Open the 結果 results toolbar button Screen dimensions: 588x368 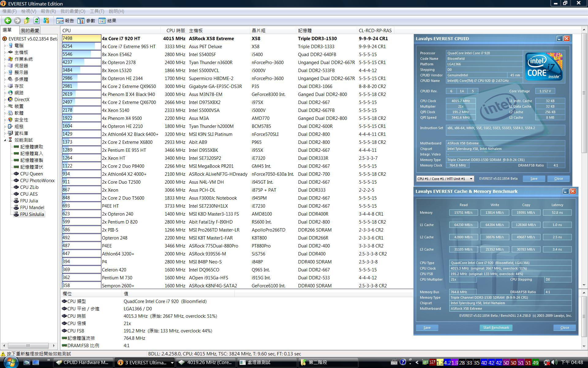(108, 21)
